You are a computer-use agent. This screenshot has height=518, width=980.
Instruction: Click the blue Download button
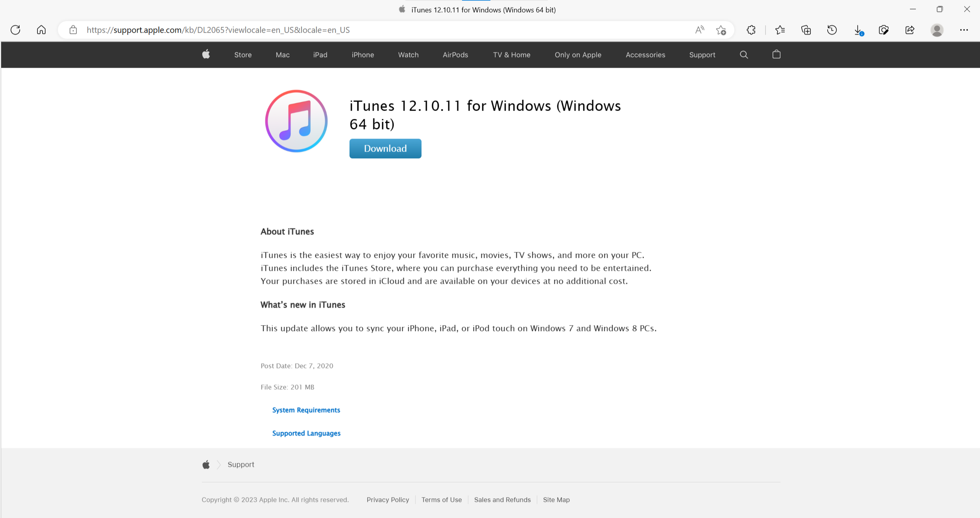point(385,148)
